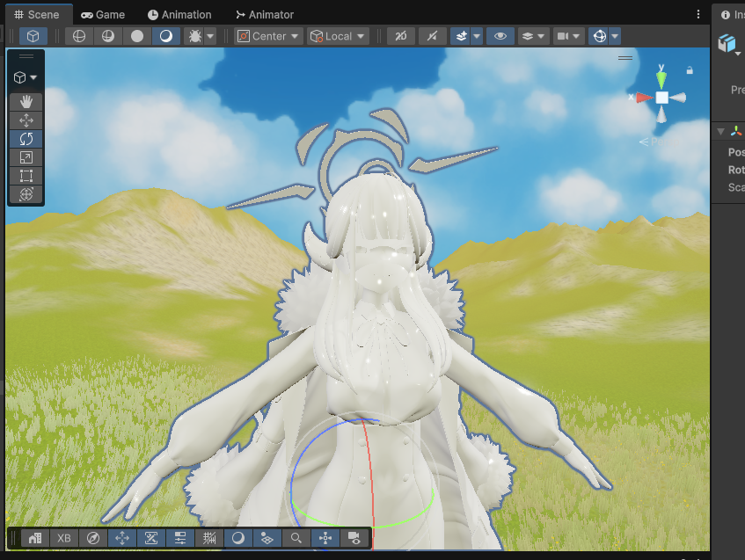Open the scene effects dropdown arrow

(x=477, y=36)
